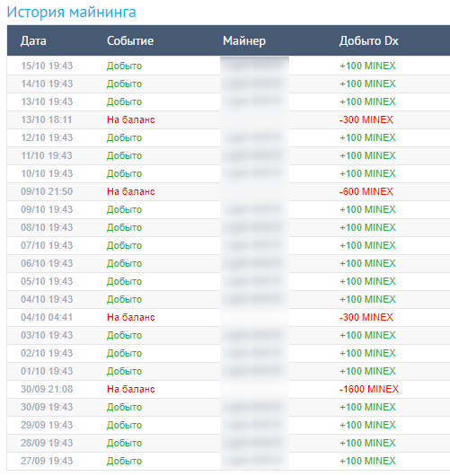Click На баланс event on 13/10 18:11
450x476 pixels.
(x=131, y=119)
